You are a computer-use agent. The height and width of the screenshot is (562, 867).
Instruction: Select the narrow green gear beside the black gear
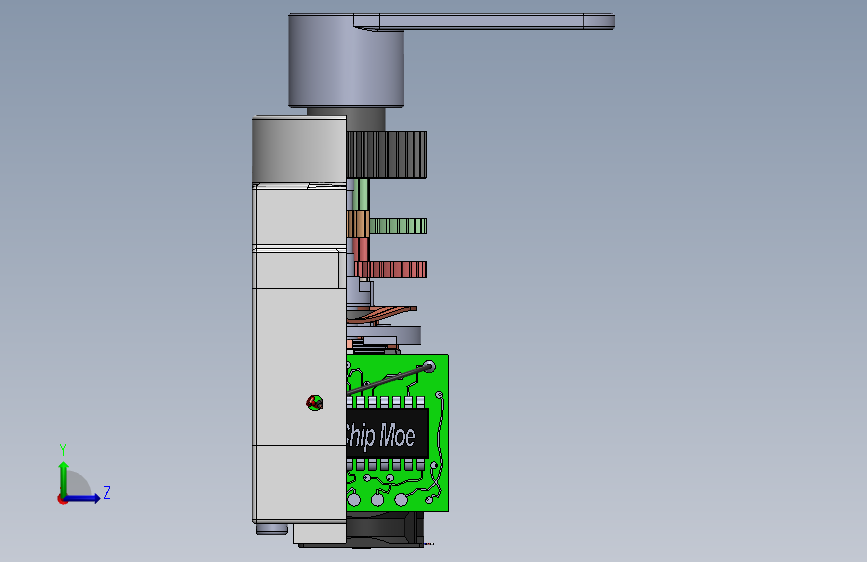pyautogui.click(x=361, y=195)
